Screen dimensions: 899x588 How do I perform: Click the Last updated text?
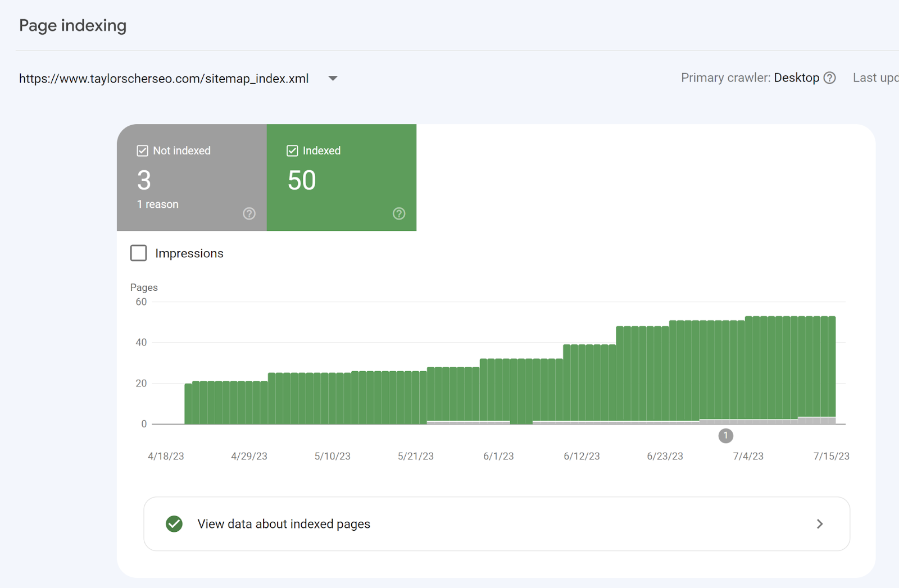pyautogui.click(x=875, y=78)
